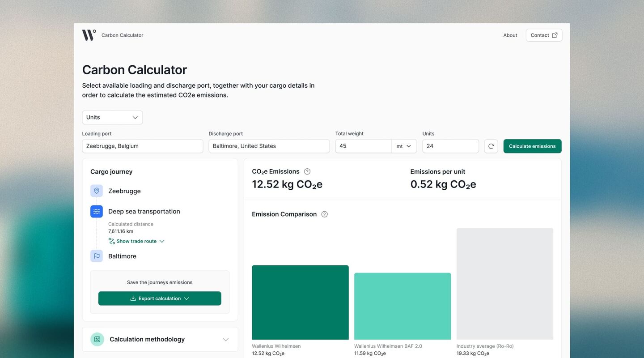Click the Deep sea transportation waves icon

(x=97, y=212)
